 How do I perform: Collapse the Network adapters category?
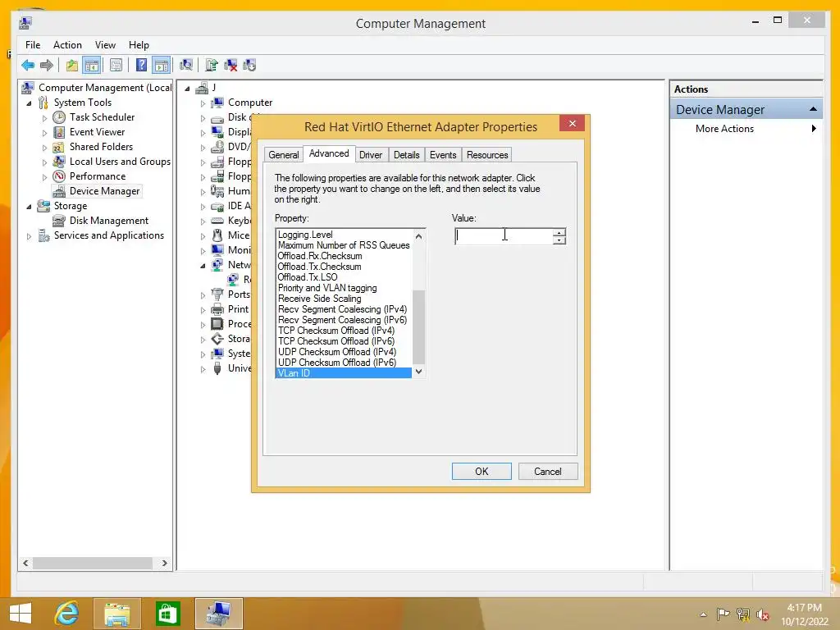click(x=203, y=265)
